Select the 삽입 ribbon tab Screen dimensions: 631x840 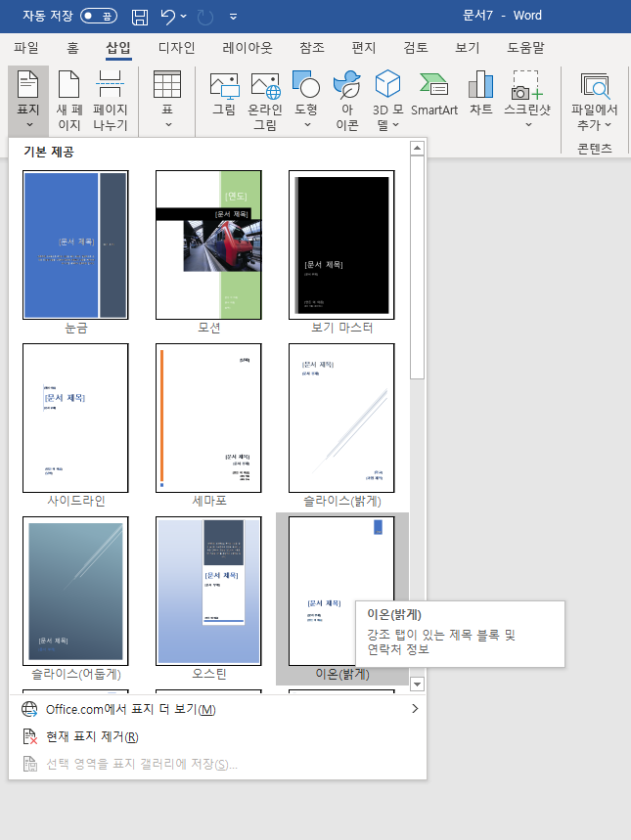(118, 48)
